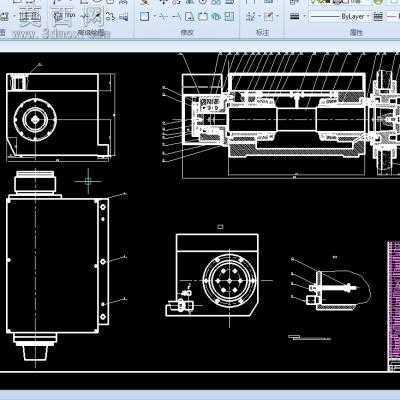Click the stacked-lines lineweight icon in 属性 panel

[294, 16]
